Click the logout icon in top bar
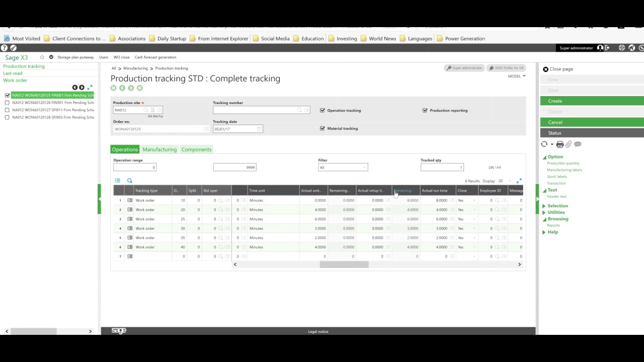 click(x=607, y=48)
